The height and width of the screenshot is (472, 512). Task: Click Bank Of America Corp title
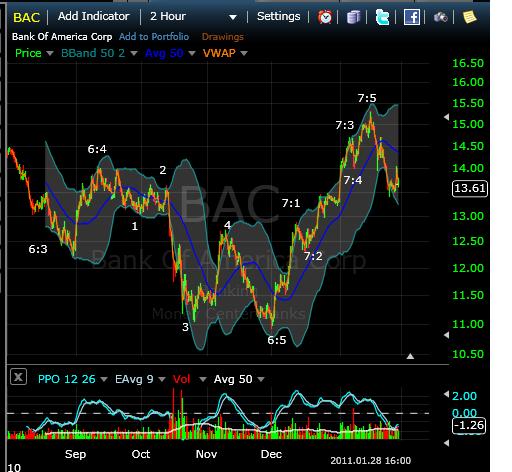(x=62, y=37)
